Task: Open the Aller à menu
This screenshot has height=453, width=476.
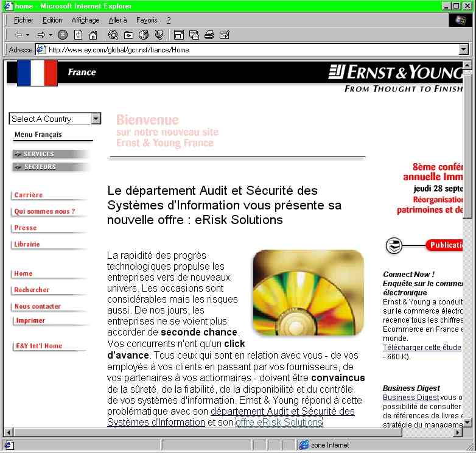Action: coord(118,20)
